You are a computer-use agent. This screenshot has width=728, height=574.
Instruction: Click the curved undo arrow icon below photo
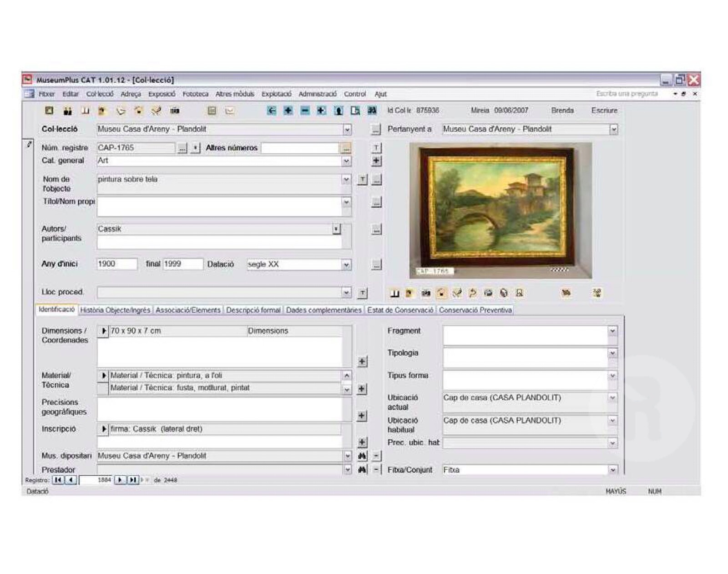click(x=472, y=293)
